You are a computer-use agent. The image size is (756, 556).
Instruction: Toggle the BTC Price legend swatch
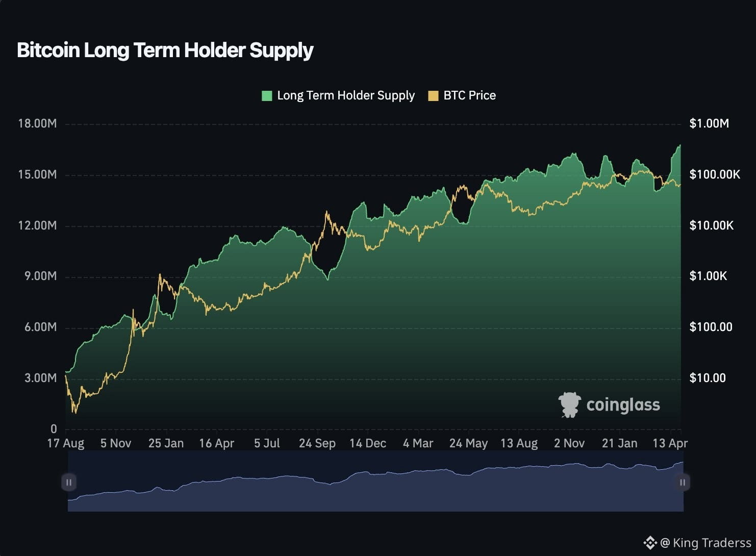coord(433,96)
